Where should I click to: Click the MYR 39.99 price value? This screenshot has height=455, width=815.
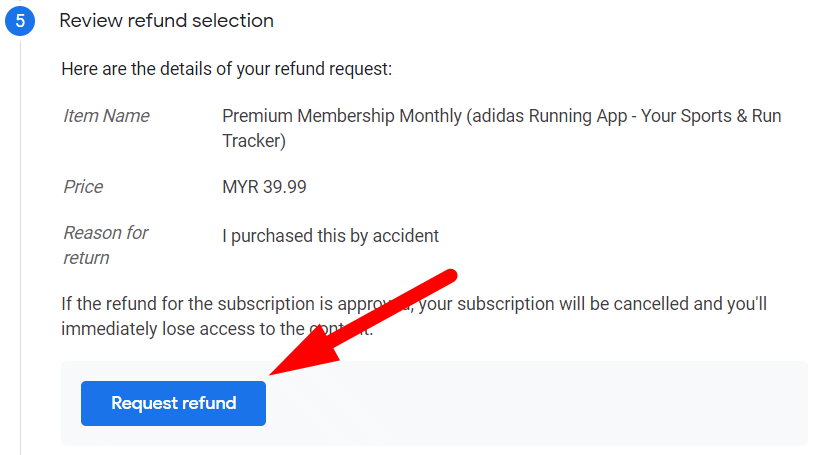click(x=265, y=187)
